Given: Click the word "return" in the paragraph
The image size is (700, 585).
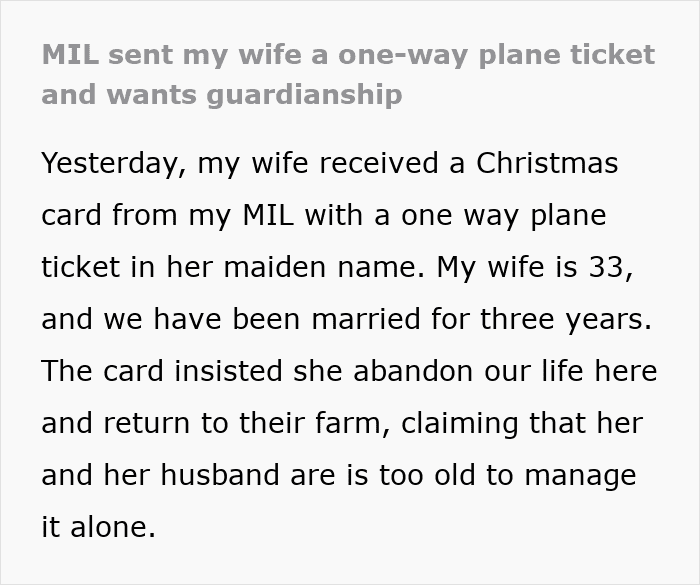Looking at the screenshot, I should tap(146, 423).
